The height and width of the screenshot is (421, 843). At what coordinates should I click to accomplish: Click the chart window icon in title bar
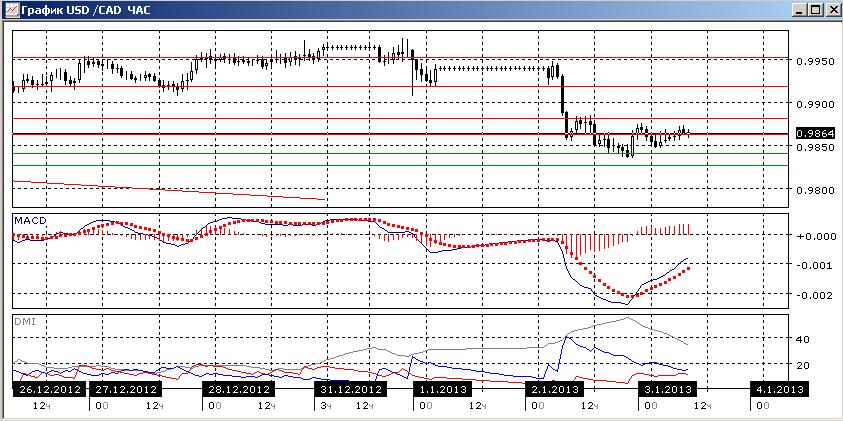tap(10, 9)
